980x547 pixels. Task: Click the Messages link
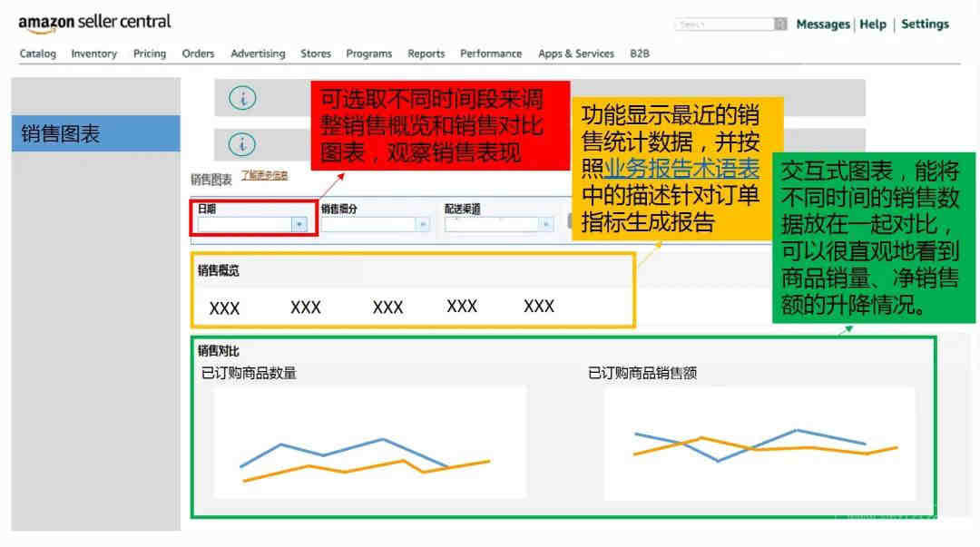tap(822, 24)
